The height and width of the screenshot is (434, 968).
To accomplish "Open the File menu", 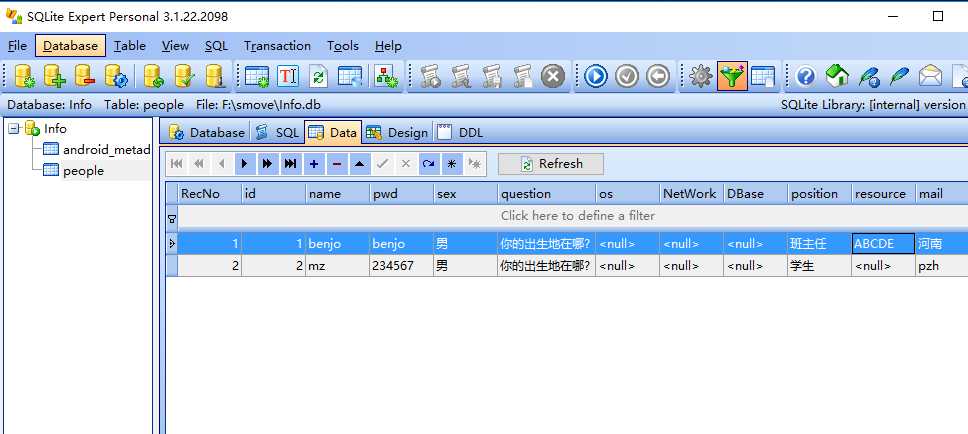I will point(17,46).
